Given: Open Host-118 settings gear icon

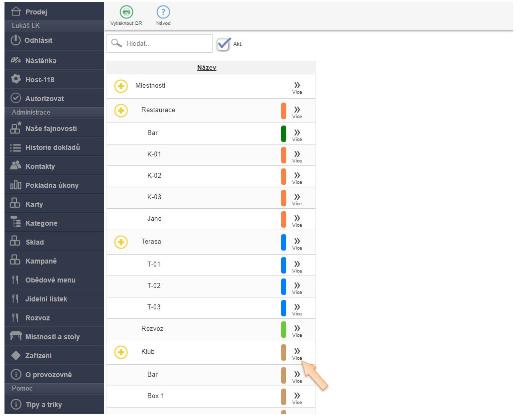Looking at the screenshot, I should coord(16,79).
